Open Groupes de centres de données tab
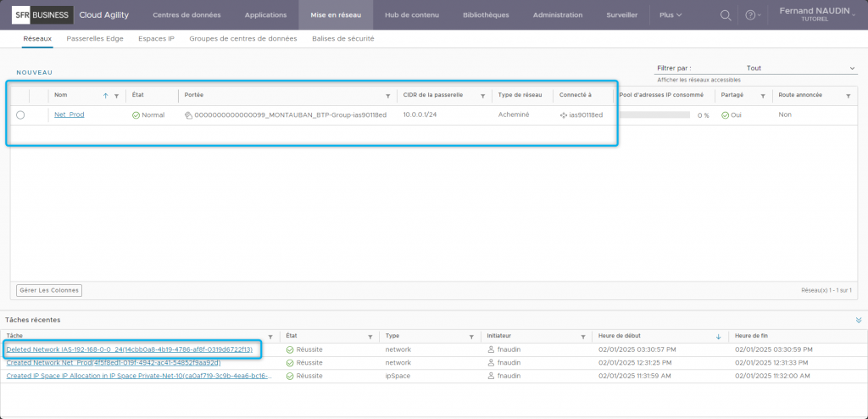The height and width of the screenshot is (419, 868). [243, 39]
